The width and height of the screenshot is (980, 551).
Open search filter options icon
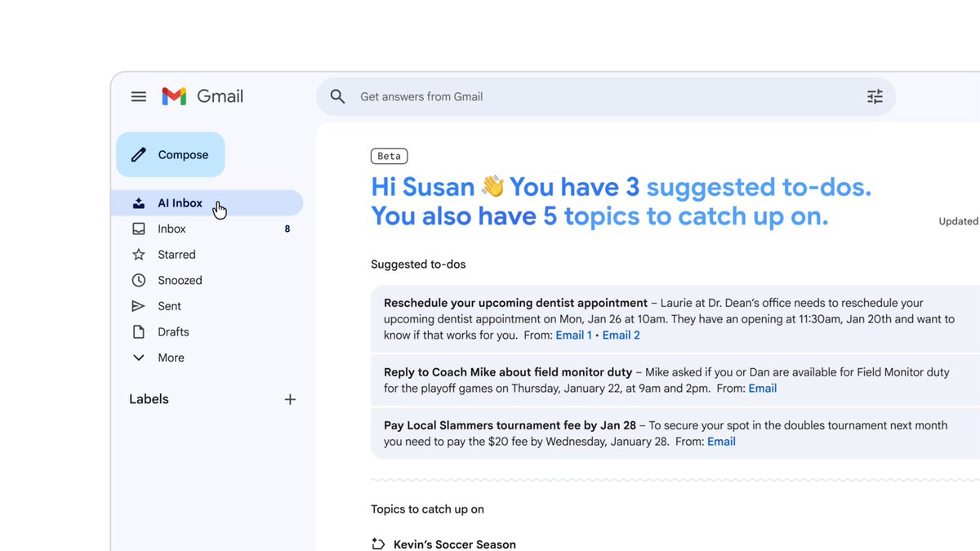[875, 96]
